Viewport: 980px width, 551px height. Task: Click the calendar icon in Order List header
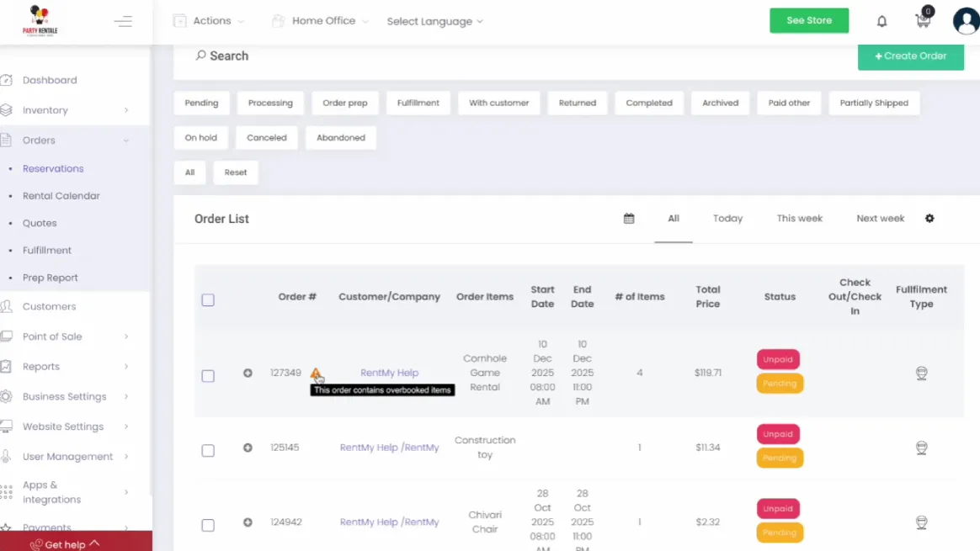[628, 217]
